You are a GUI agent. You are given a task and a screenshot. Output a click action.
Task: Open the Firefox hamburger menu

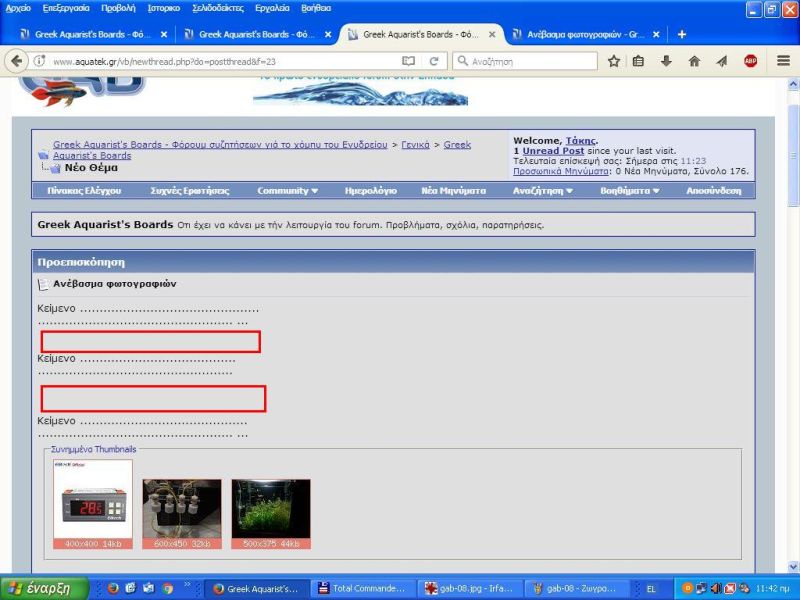(x=784, y=61)
